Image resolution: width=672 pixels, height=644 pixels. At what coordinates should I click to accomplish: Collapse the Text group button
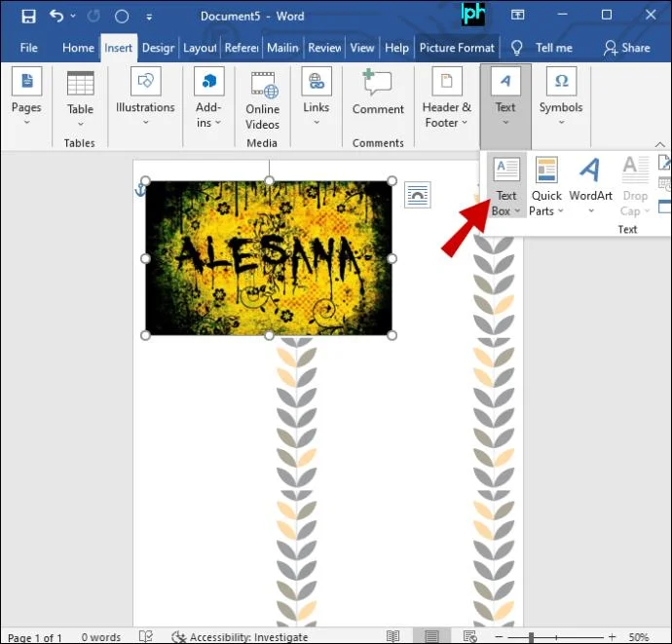(505, 106)
